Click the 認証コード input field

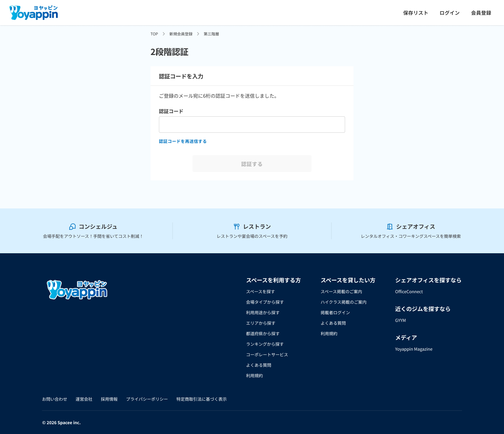tap(252, 124)
